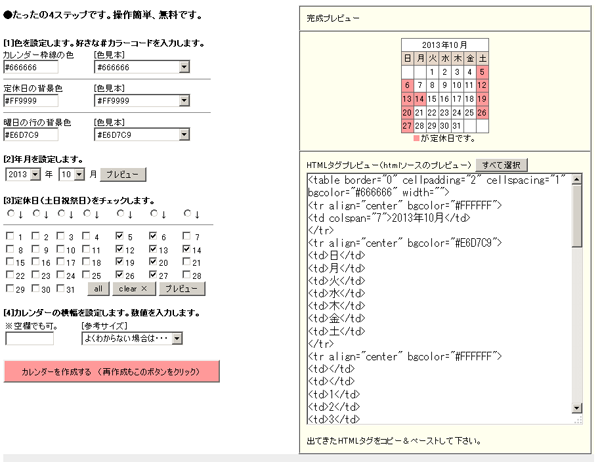Open the reference size dropdown

pyautogui.click(x=132, y=338)
